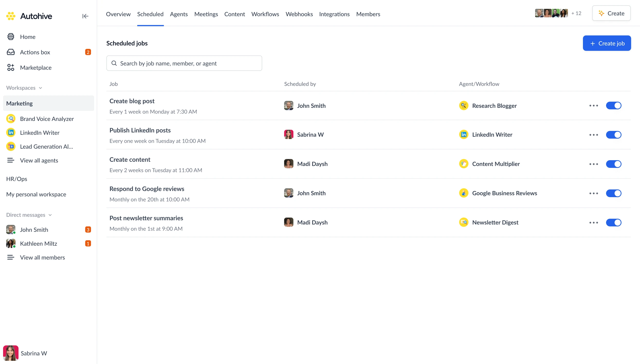The height and width of the screenshot is (364, 640).
Task: Switch to the Workflows tab
Action: click(265, 14)
